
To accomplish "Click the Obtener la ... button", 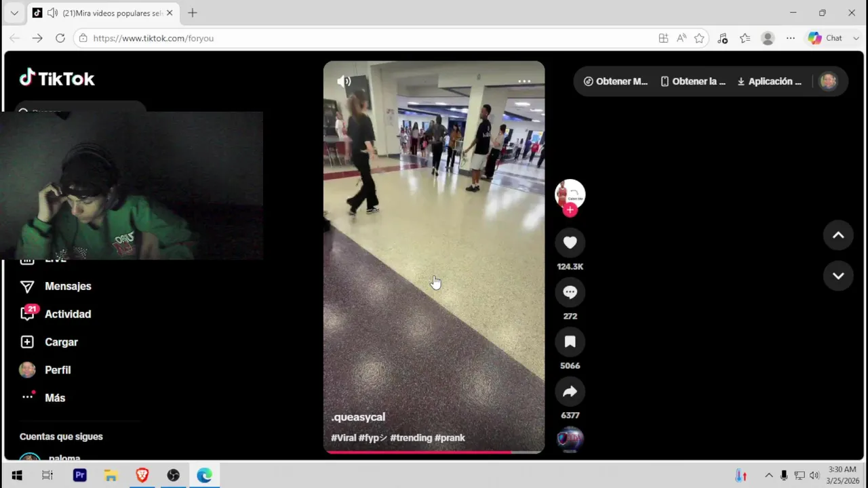I will click(x=693, y=81).
